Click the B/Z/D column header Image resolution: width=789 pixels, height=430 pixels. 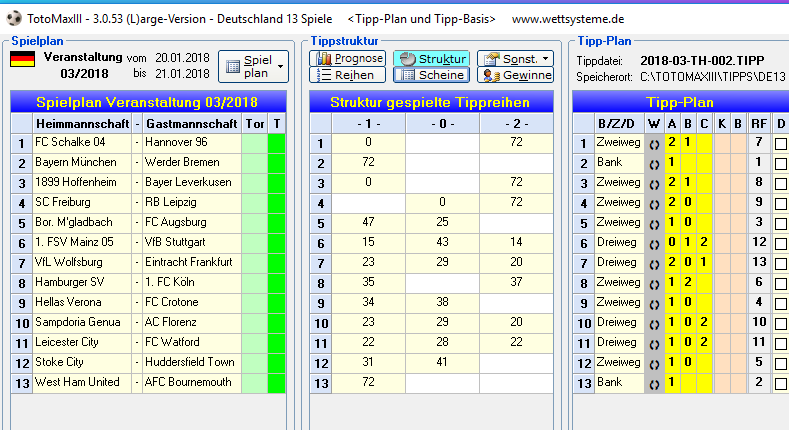click(619, 124)
